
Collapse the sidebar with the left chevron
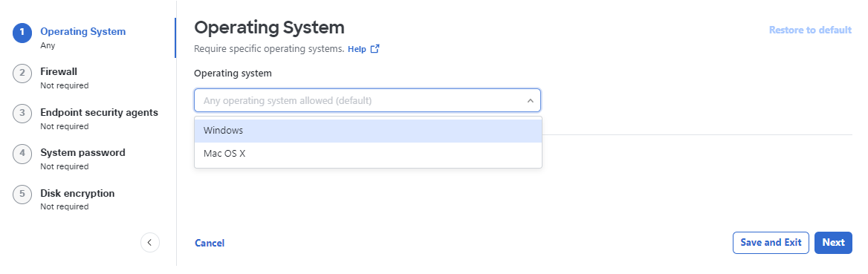coord(150,243)
